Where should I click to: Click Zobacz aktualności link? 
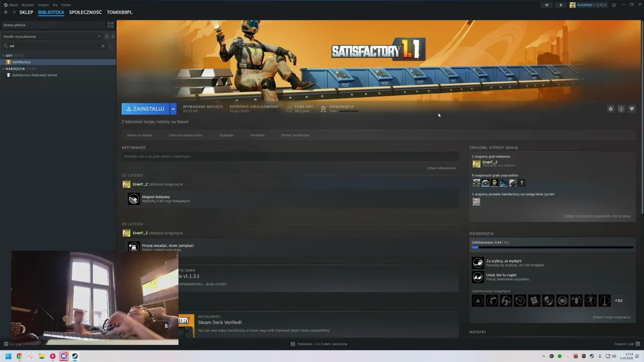point(441,168)
